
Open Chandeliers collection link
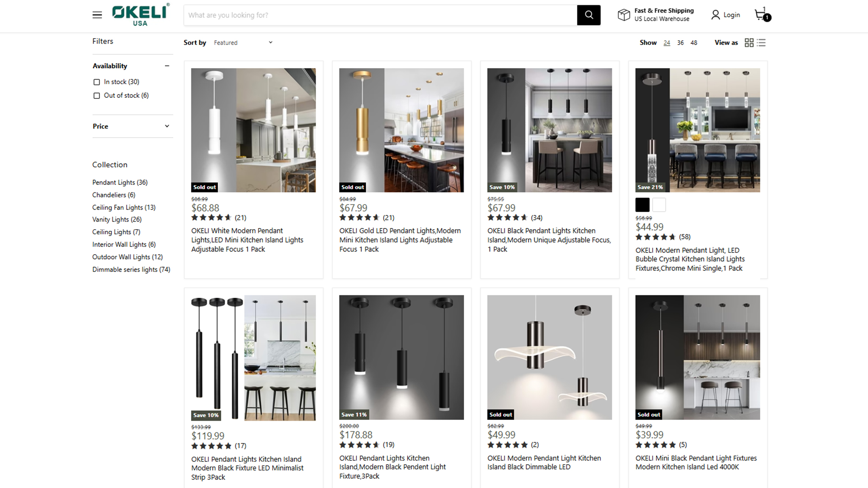[x=114, y=195]
